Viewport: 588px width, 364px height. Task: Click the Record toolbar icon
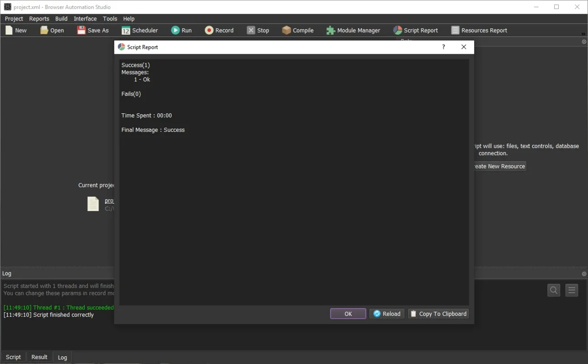[209, 30]
